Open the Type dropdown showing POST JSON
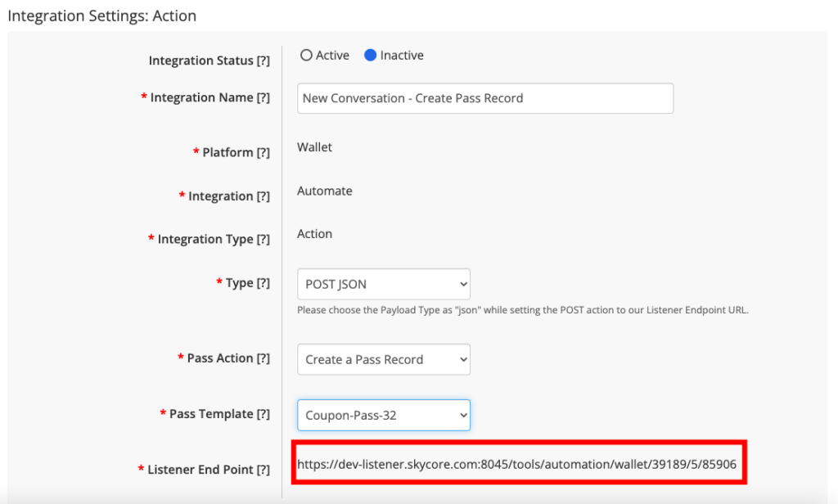Image resolution: width=838 pixels, height=504 pixels. (x=384, y=285)
